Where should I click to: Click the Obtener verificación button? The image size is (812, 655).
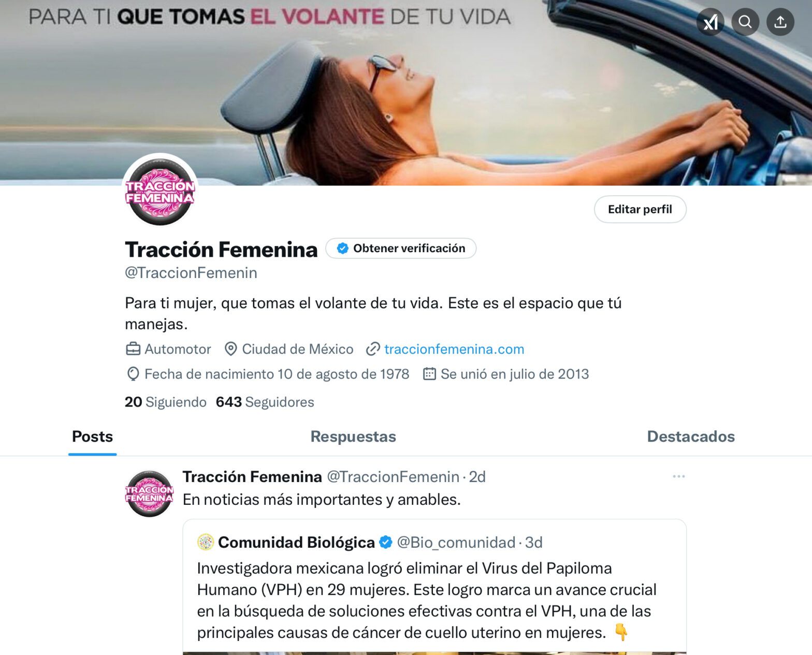401,249
